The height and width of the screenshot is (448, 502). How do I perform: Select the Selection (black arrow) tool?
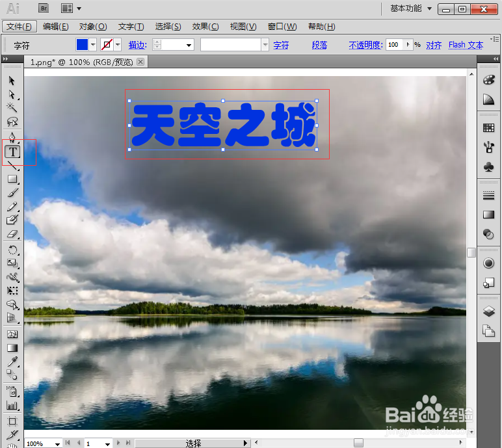(x=12, y=81)
